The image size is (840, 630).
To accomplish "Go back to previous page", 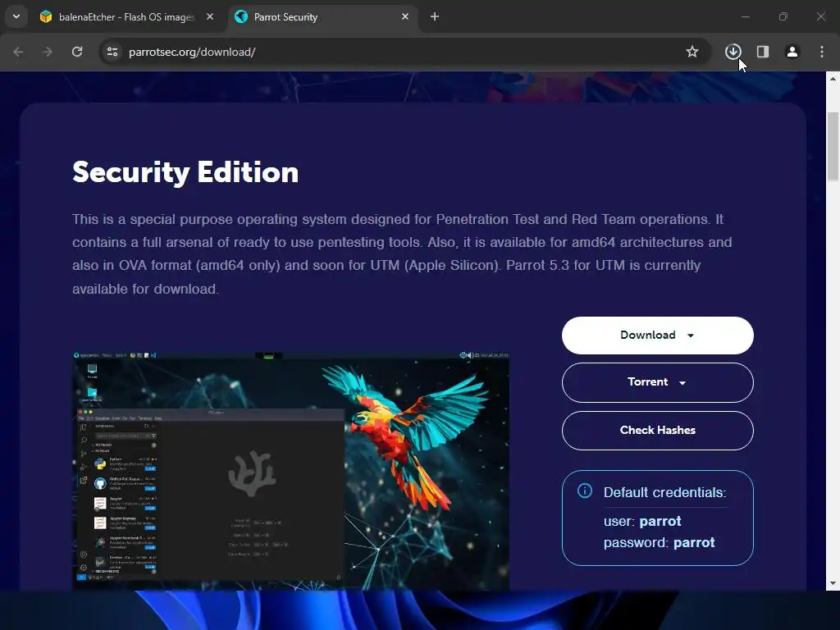I will pos(18,52).
